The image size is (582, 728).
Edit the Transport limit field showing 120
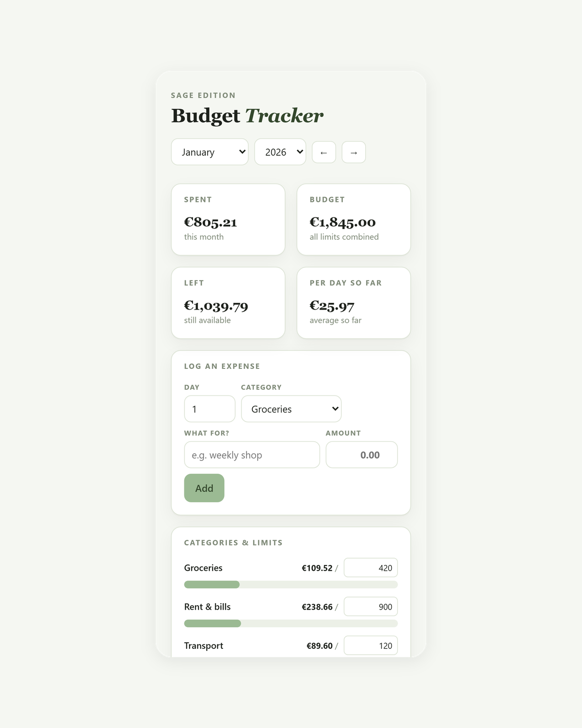pos(371,645)
